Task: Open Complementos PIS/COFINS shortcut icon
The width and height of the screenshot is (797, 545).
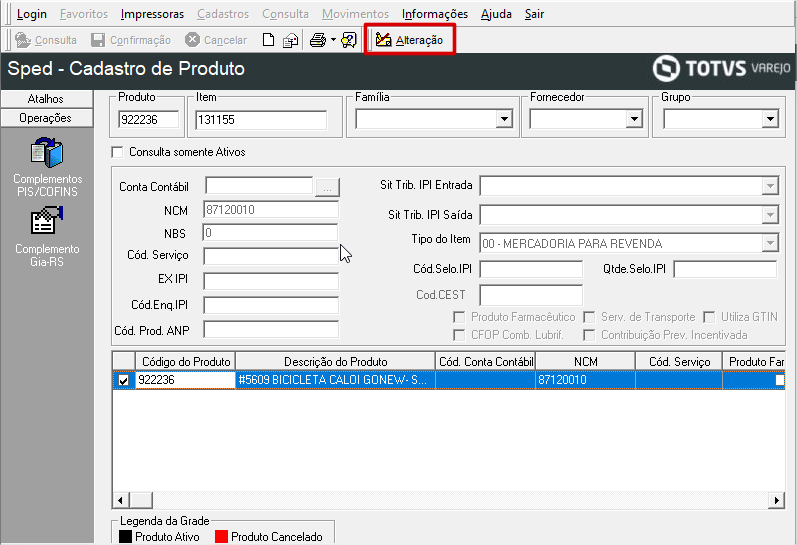Action: [47, 153]
